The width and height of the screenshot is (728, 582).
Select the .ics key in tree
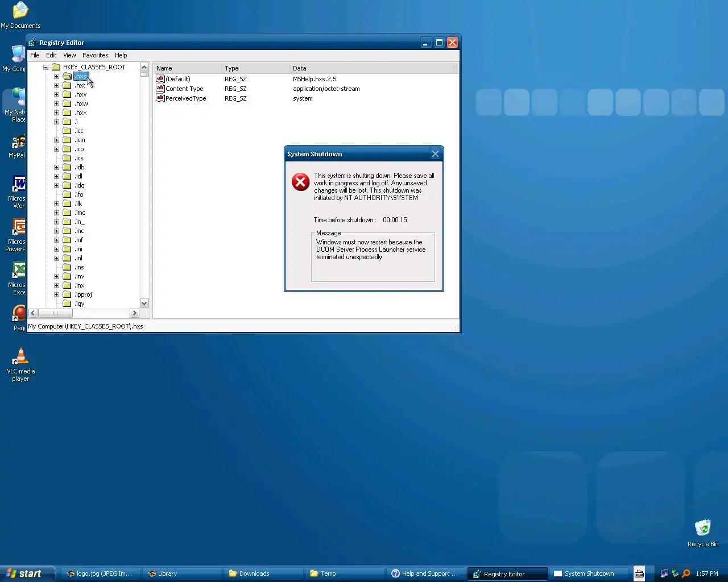(x=79, y=158)
